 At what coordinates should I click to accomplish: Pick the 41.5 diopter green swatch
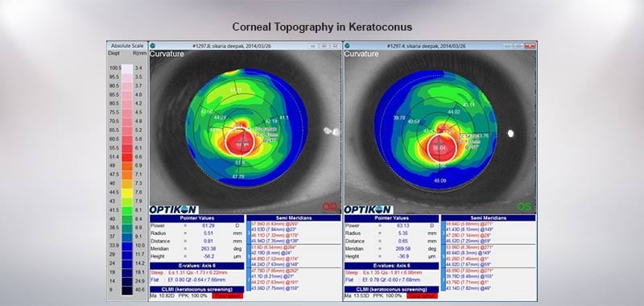[127, 210]
